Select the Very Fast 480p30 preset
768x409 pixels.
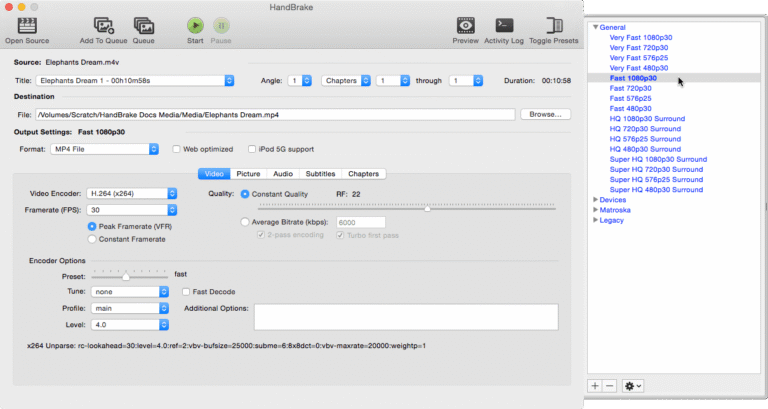pos(639,68)
